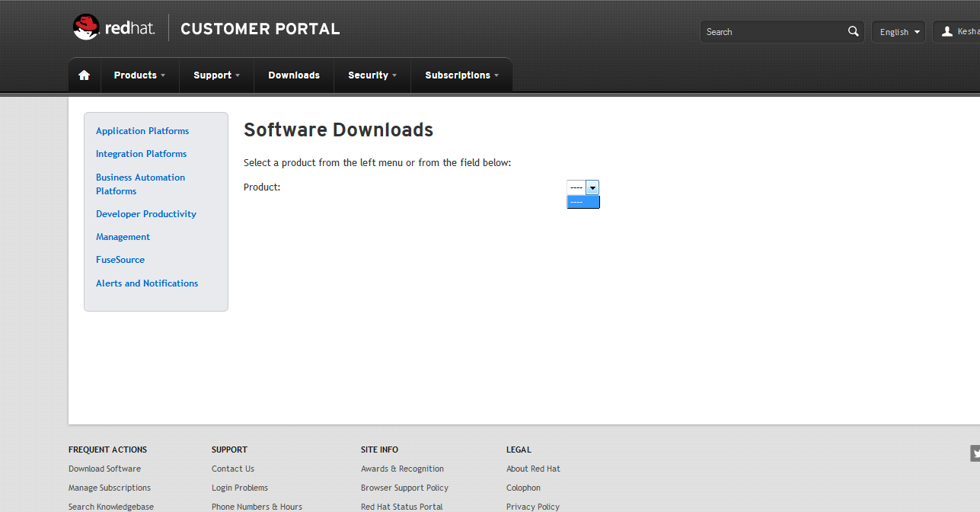Click the About Red Hat footer link
This screenshot has width=980, height=512.
533,469
